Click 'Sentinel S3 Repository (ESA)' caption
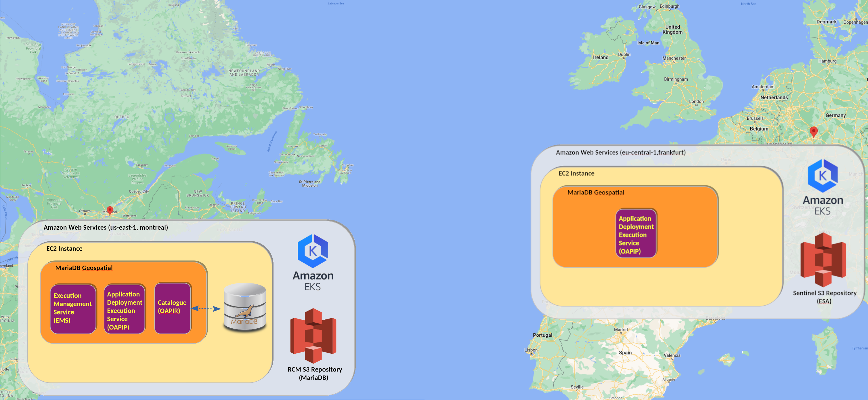Screen dimensions: 868x400 point(825,297)
